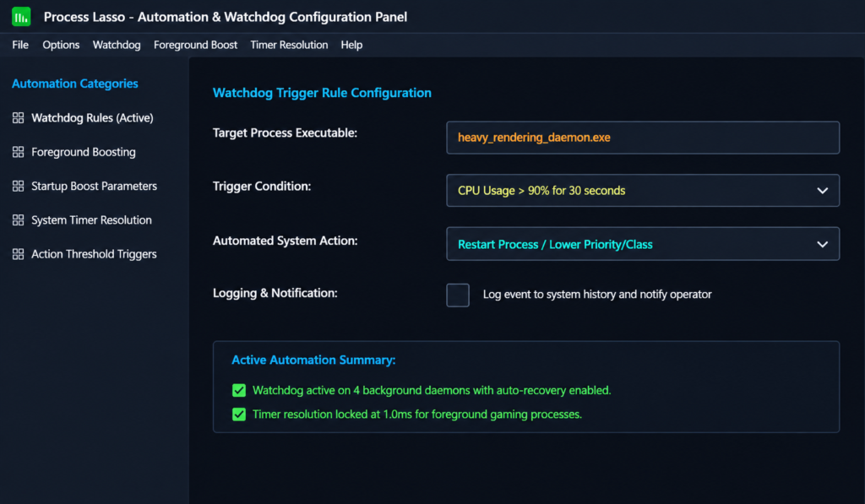
Task: Click the grid icon beside Startup Boost Parameters
Action: coord(19,186)
